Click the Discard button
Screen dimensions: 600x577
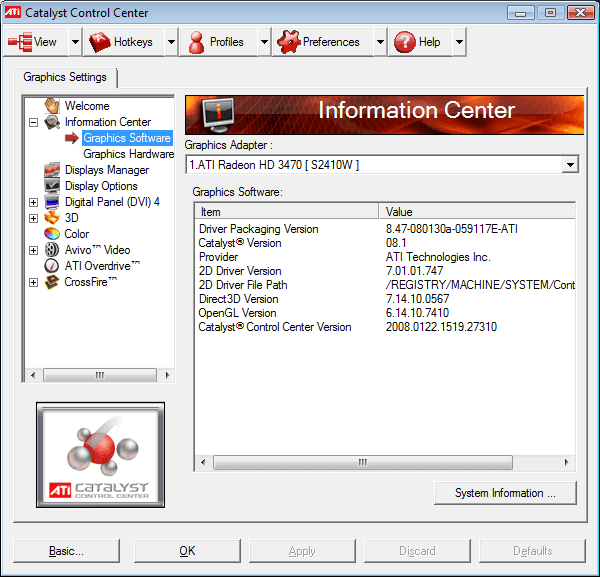tap(417, 551)
